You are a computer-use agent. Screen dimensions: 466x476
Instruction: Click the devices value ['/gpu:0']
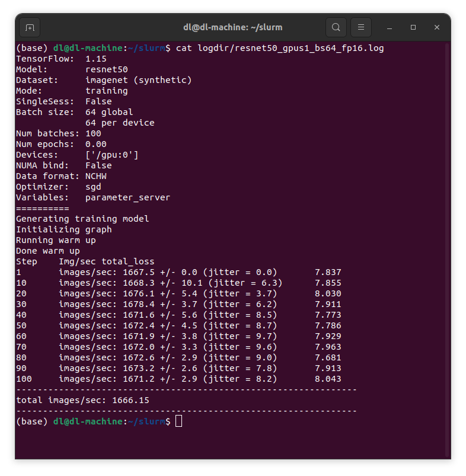(x=111, y=155)
